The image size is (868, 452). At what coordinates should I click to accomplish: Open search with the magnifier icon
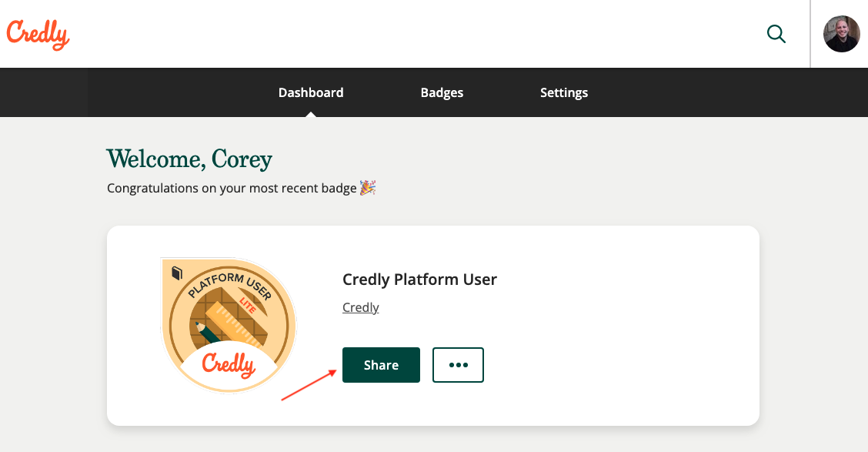776,34
